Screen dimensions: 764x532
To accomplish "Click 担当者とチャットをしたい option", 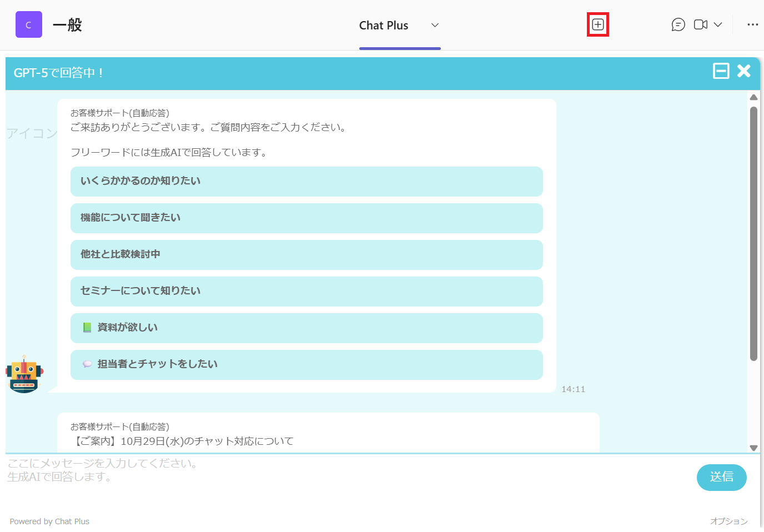I will [x=306, y=364].
